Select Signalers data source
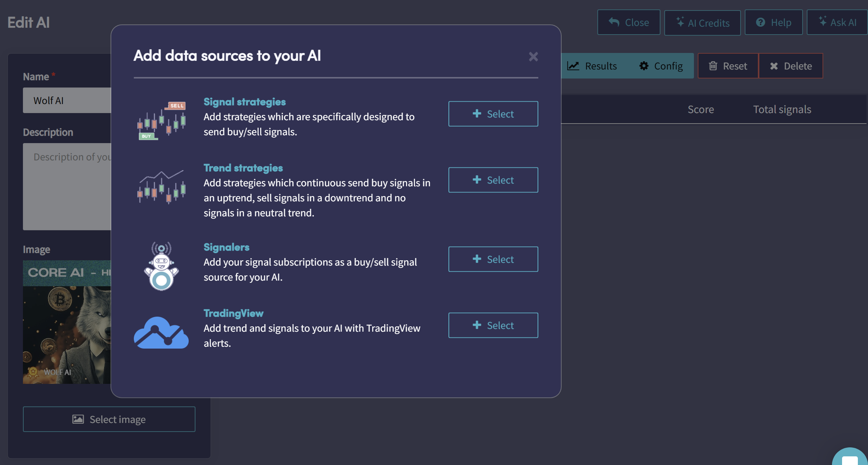This screenshot has height=465, width=868. click(x=493, y=259)
